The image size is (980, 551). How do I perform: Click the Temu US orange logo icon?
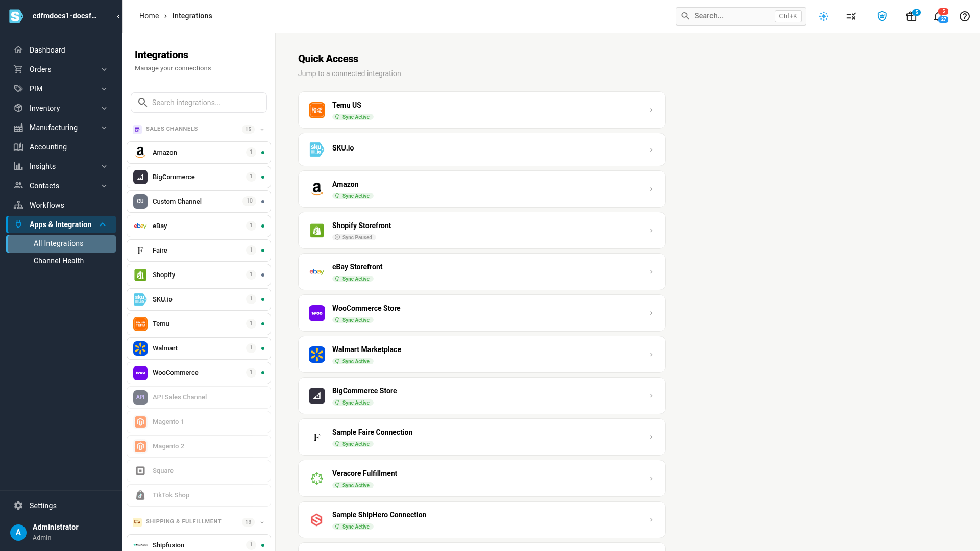317,110
